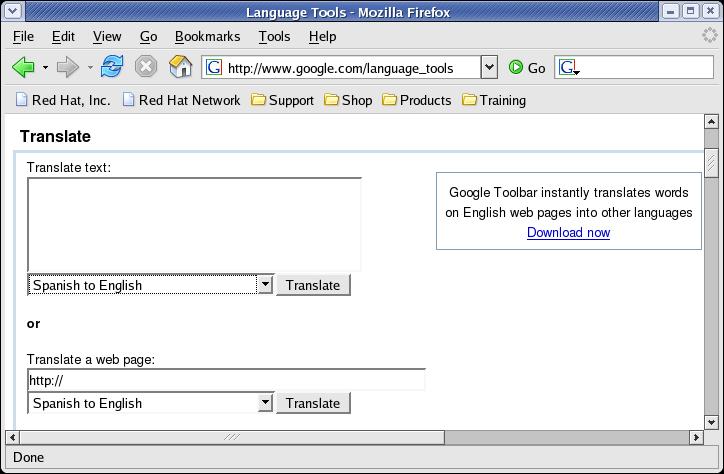Open the Training bookmarks folder
This screenshot has height=474, width=724.
(x=494, y=100)
